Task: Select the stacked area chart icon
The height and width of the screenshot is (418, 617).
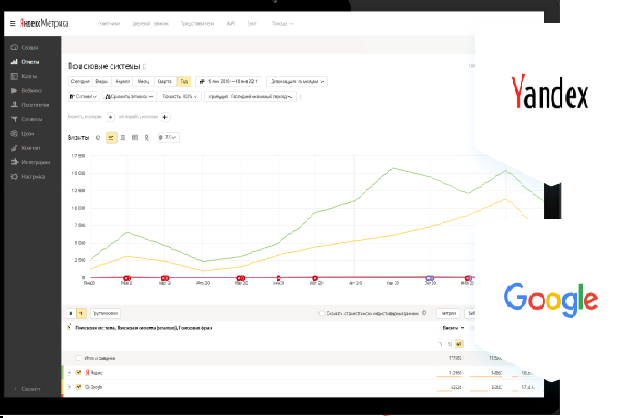Action: [x=123, y=137]
